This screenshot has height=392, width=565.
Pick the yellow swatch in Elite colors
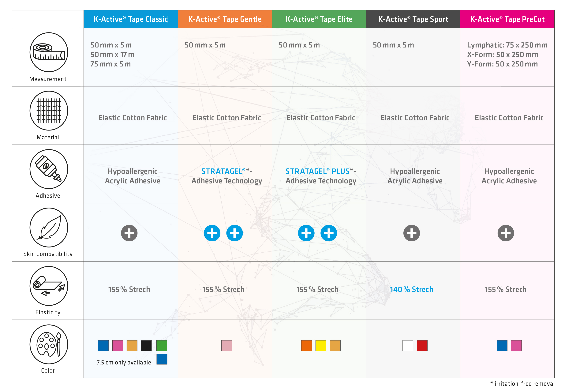click(320, 345)
